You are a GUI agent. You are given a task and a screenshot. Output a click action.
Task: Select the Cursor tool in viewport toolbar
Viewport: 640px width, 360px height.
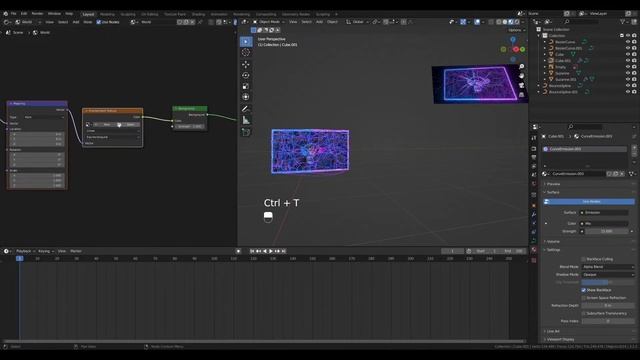246,53
